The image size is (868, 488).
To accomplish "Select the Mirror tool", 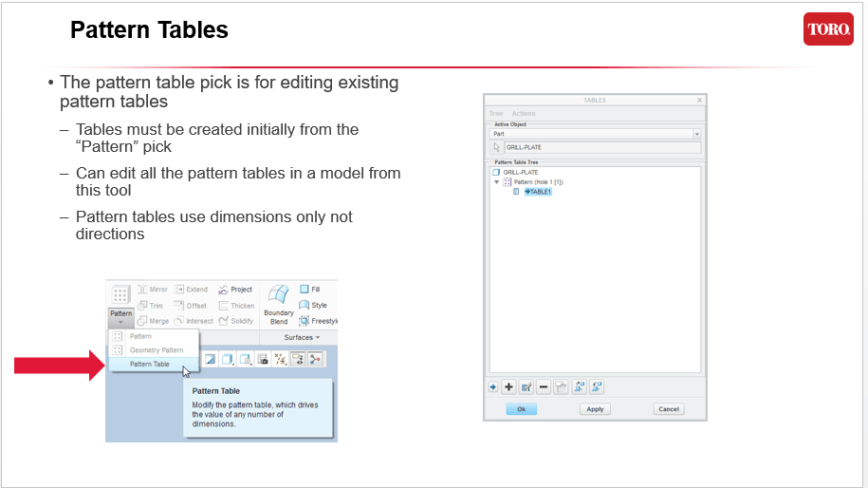I will [153, 290].
